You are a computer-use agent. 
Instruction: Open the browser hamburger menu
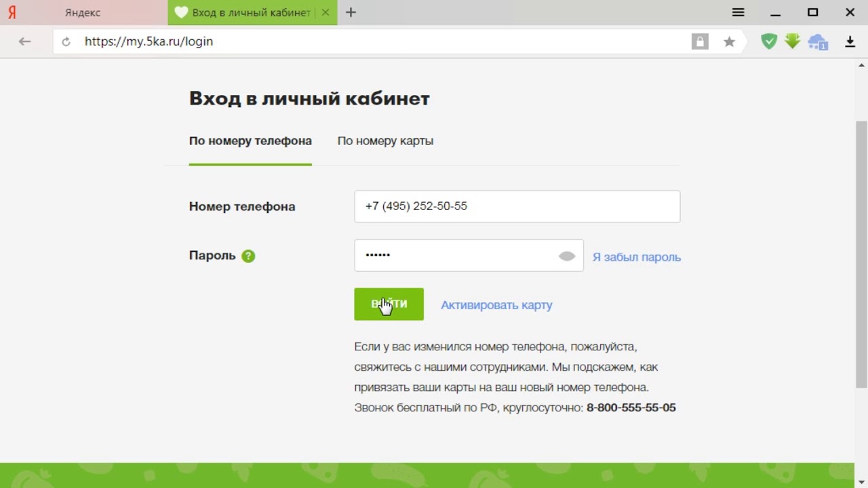coord(738,13)
